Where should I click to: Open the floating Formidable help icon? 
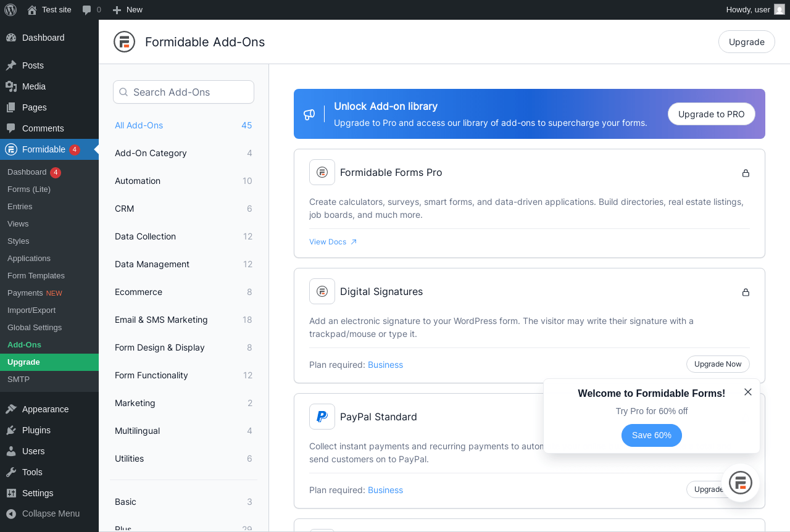coord(740,482)
